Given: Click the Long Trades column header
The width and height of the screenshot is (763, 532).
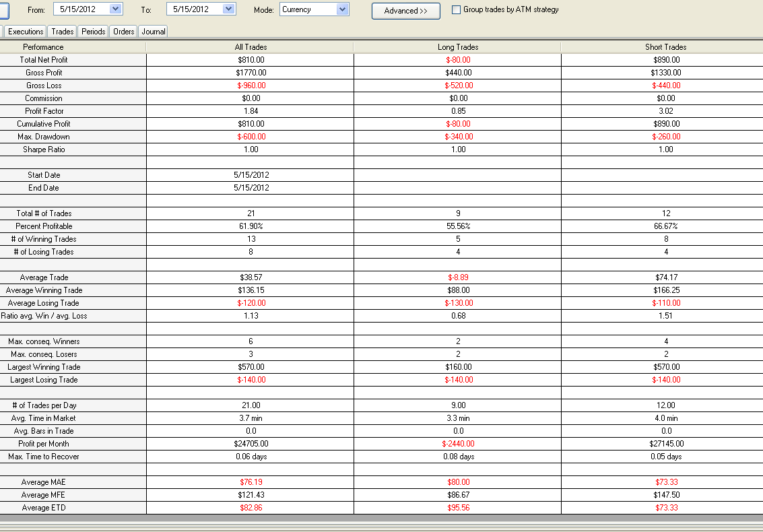Looking at the screenshot, I should point(458,47).
